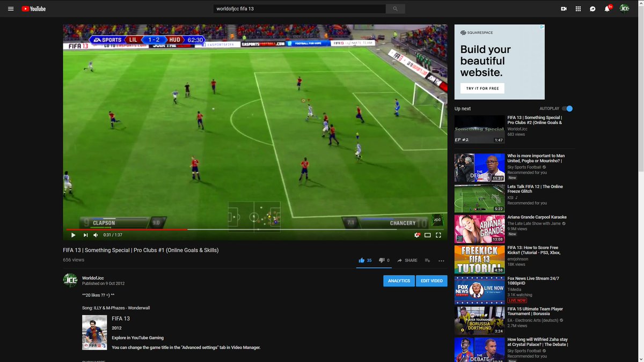Viewport: 644px width, 362px height.
Task: Click the '683 views' text
Action: click(x=516, y=134)
